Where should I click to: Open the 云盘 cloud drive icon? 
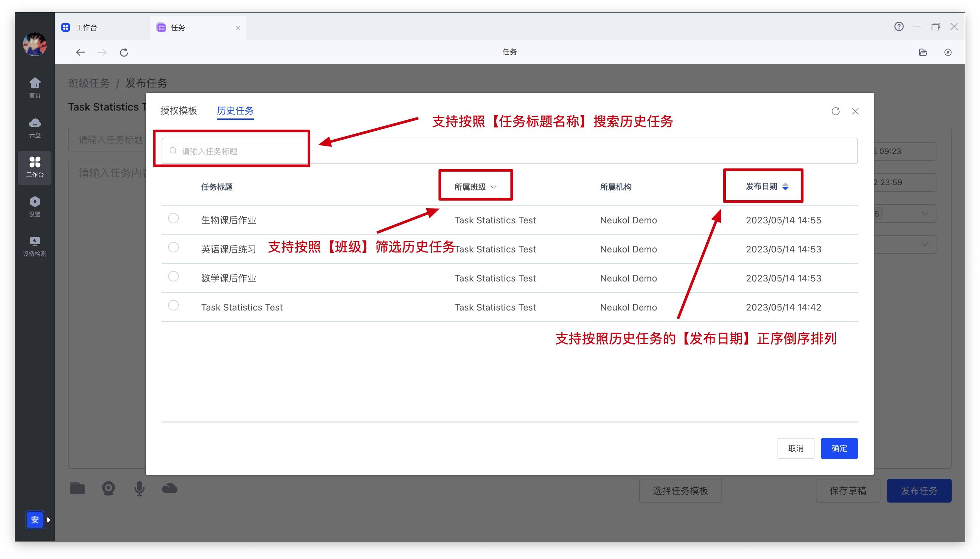(x=35, y=127)
